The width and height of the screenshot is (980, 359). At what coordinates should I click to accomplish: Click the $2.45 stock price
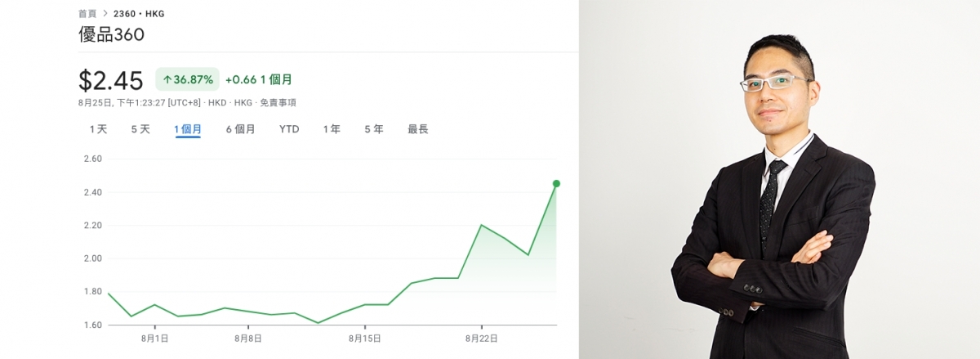111,80
